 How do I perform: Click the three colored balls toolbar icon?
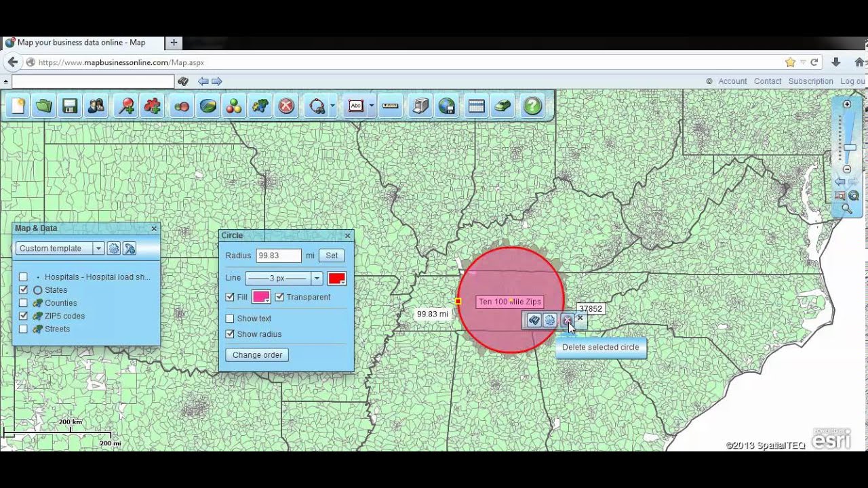coord(234,106)
